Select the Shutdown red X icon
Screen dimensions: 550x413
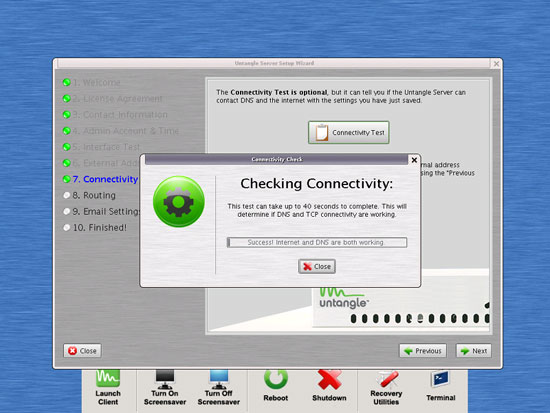(x=329, y=386)
